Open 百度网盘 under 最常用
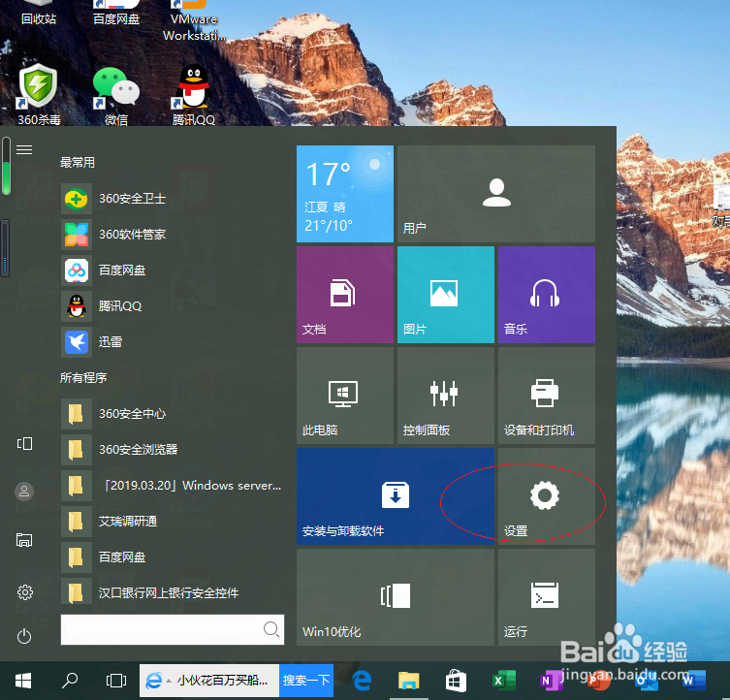 point(172,270)
